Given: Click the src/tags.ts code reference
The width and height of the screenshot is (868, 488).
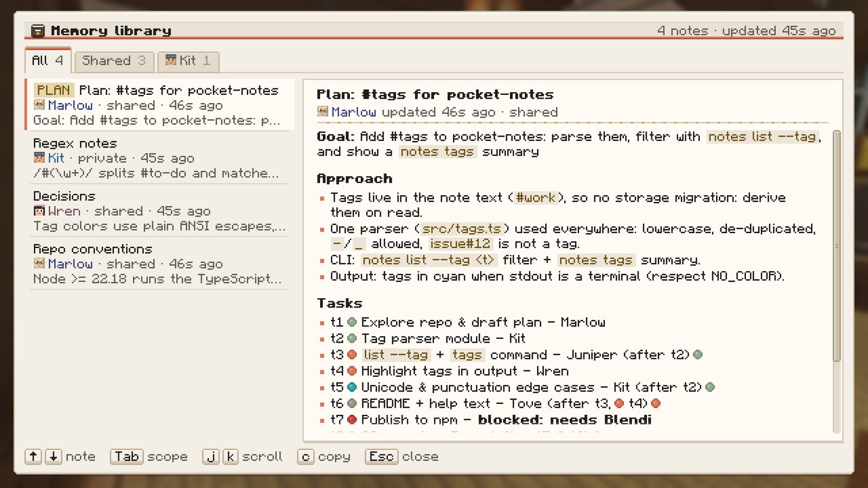Looking at the screenshot, I should tap(462, 229).
